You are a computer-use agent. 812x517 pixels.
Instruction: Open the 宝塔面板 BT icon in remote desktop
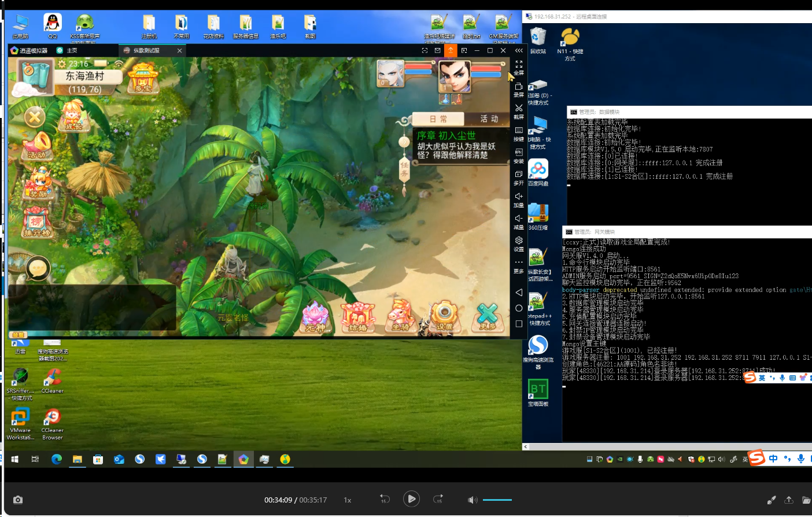click(x=538, y=393)
